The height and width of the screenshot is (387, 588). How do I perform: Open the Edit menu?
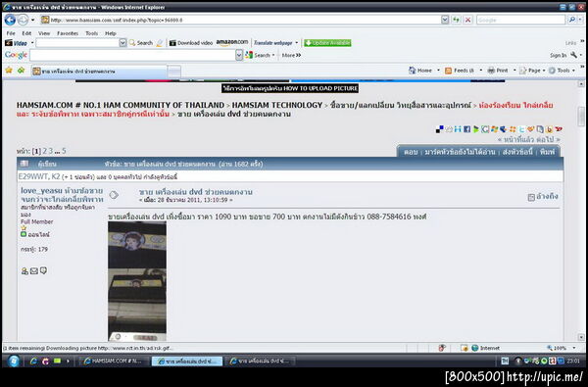(x=26, y=33)
